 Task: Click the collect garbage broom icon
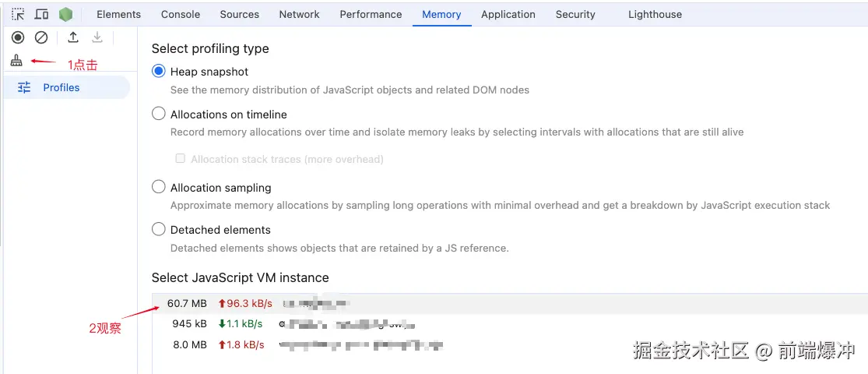coord(16,61)
